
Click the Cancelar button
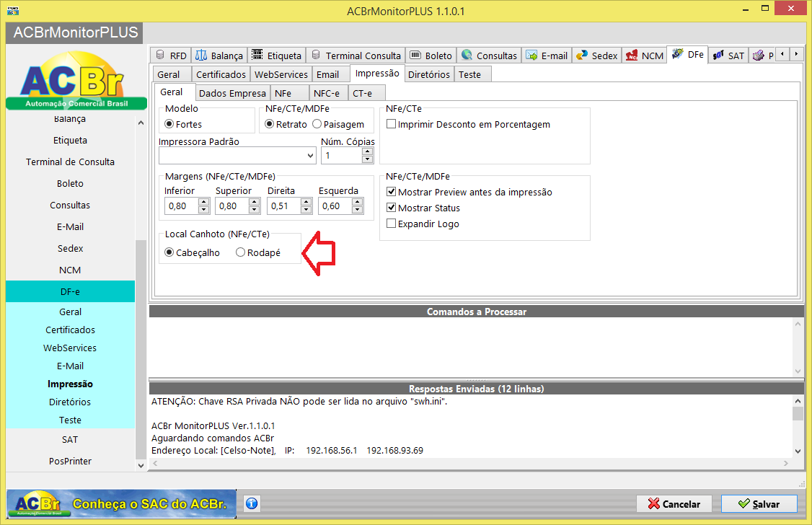(x=674, y=504)
